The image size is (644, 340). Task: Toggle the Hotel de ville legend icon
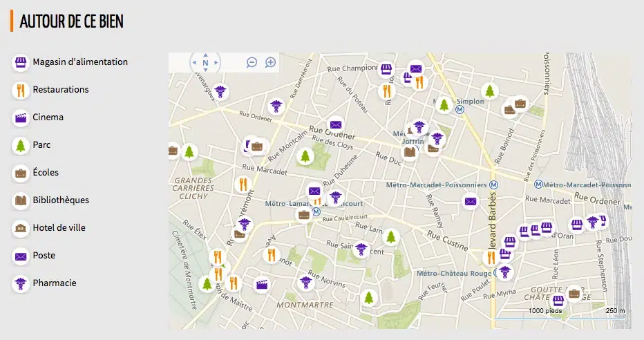click(x=21, y=228)
